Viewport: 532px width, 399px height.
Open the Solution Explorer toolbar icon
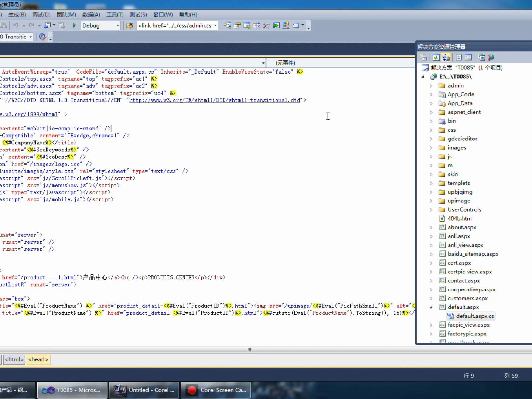[227, 25]
